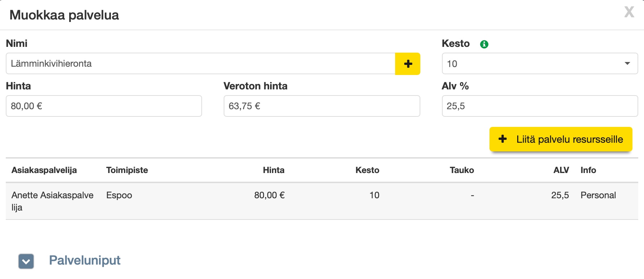Click the Toimipiste column header
This screenshot has height=279, width=644.
pyautogui.click(x=127, y=170)
